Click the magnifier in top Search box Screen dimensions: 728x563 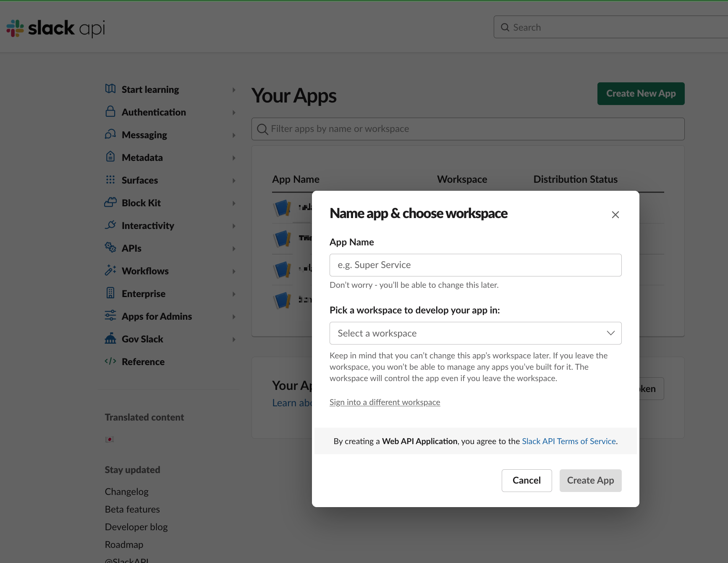(x=505, y=27)
